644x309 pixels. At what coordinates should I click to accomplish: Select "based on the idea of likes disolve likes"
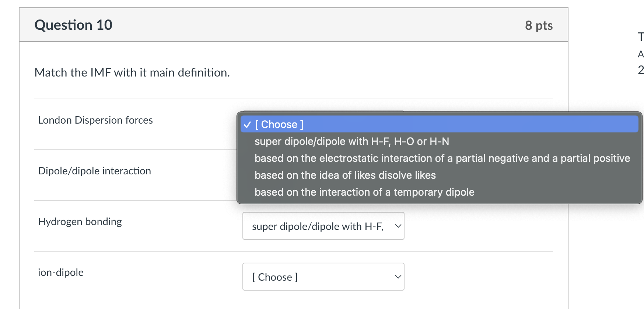(345, 175)
